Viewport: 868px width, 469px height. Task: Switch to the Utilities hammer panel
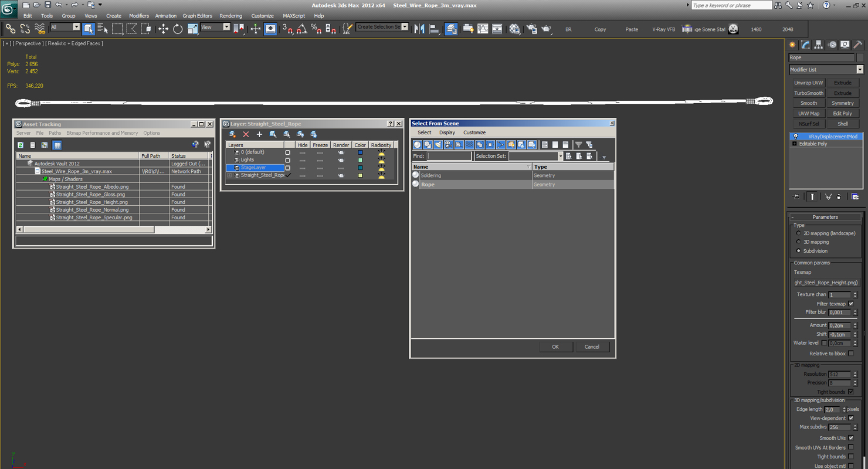point(858,45)
